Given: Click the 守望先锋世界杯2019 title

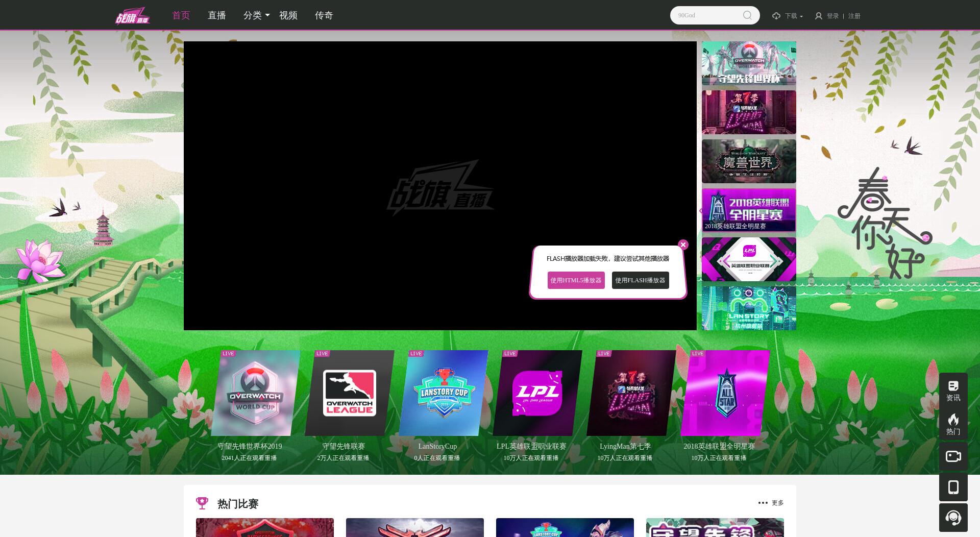Looking at the screenshot, I should 250,446.
